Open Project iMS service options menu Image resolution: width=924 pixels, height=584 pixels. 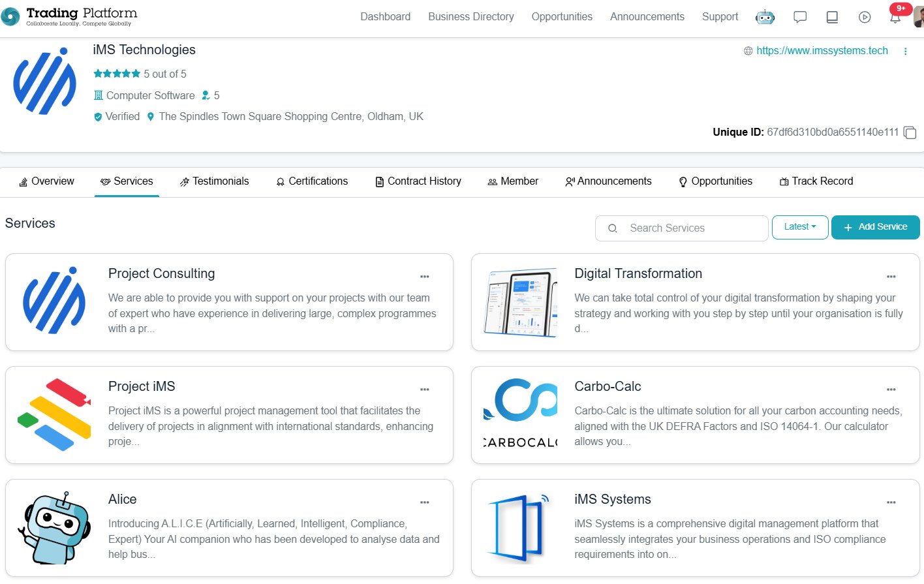tap(425, 390)
